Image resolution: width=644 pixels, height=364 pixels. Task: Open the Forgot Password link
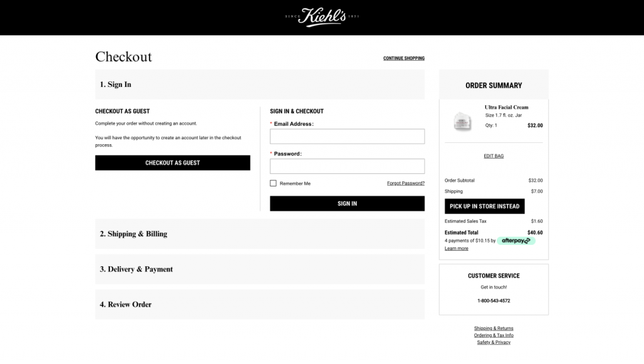(406, 183)
